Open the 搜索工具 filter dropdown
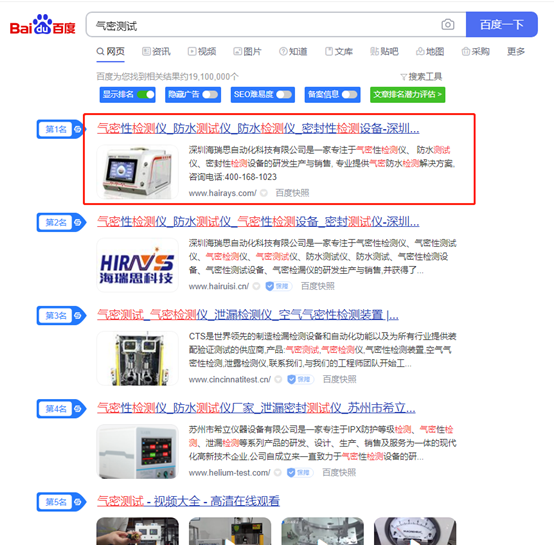The image size is (554, 545). click(421, 77)
